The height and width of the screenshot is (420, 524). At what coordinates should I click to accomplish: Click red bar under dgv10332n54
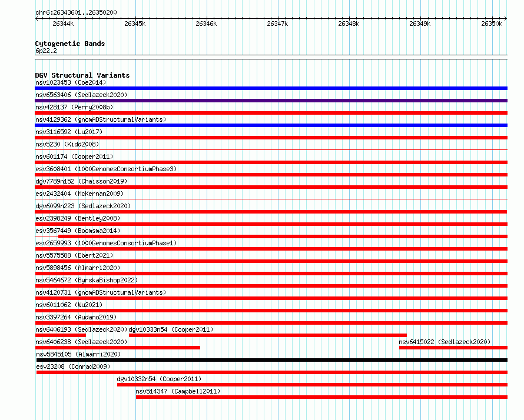312,385
